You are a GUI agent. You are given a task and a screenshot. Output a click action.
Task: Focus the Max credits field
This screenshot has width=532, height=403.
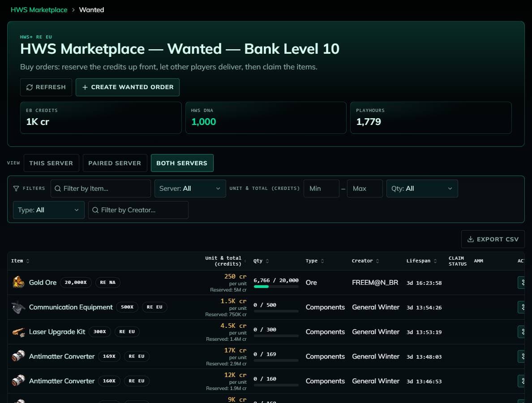365,189
